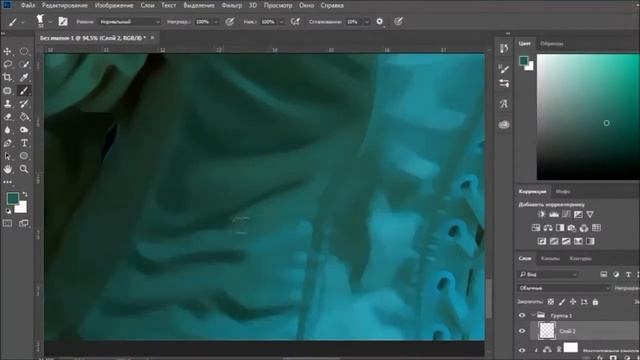Screen dimensions: 640x360
Task: Open the Character panel icon
Action: point(504,104)
